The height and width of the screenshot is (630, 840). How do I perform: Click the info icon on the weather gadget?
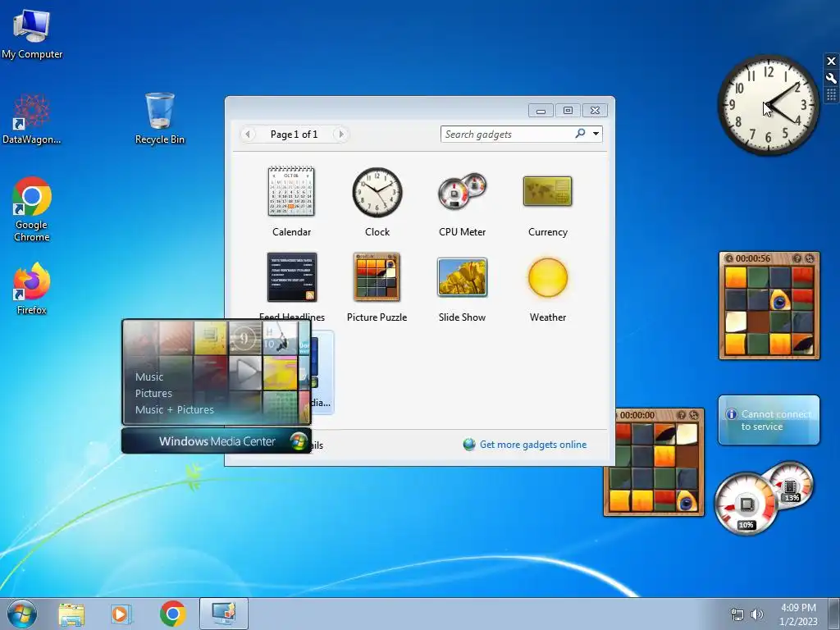[x=731, y=414]
